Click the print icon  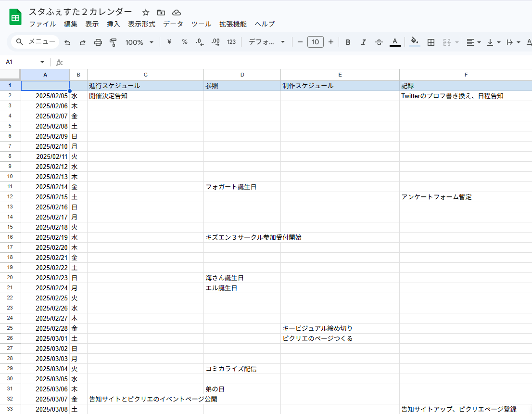point(98,42)
